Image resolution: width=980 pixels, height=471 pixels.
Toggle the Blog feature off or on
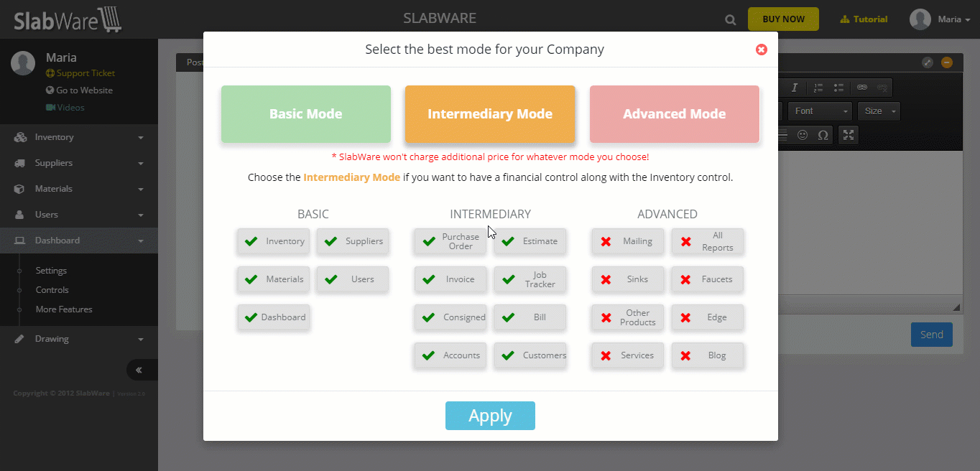[x=708, y=355]
